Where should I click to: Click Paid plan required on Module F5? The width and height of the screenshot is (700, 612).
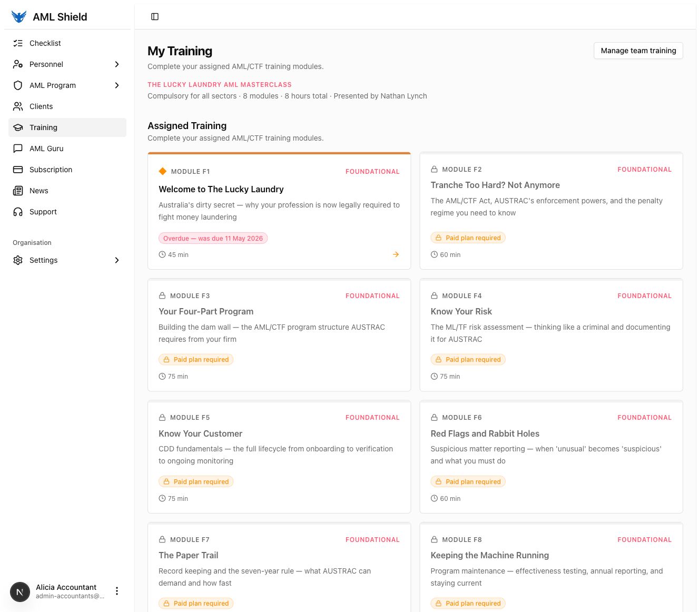pos(196,481)
